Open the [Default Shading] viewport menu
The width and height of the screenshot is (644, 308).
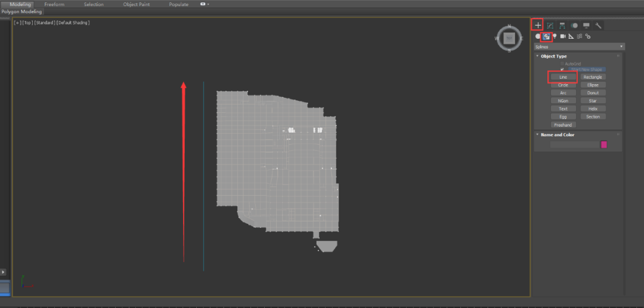pyautogui.click(x=73, y=23)
